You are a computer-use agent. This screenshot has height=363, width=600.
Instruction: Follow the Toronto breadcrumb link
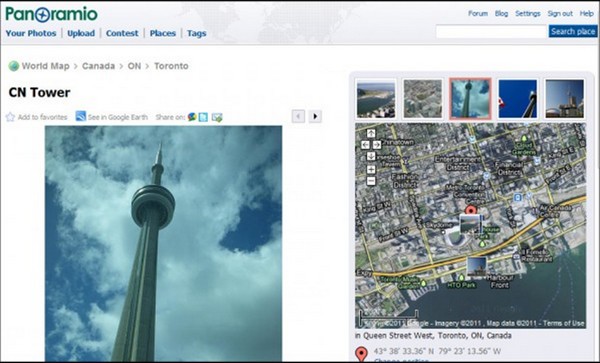tap(171, 66)
